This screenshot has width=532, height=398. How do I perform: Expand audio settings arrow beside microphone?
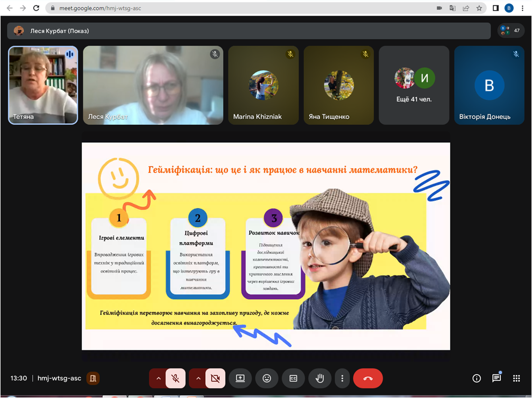158,378
